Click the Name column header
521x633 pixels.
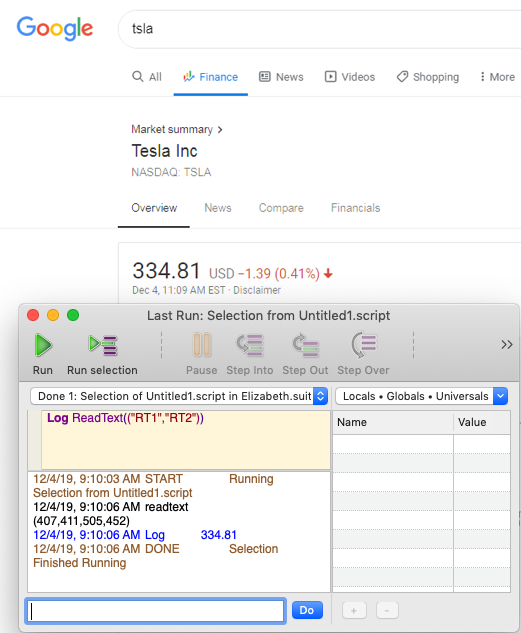coord(393,422)
